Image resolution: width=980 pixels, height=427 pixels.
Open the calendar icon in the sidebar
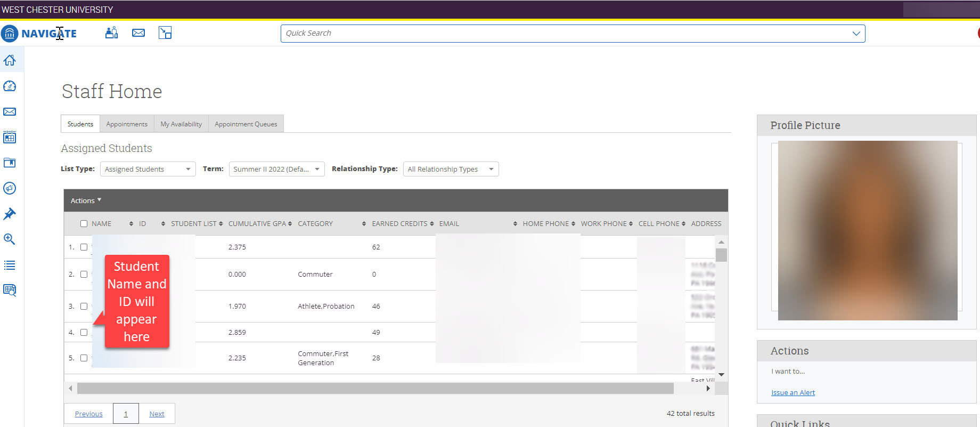point(10,137)
